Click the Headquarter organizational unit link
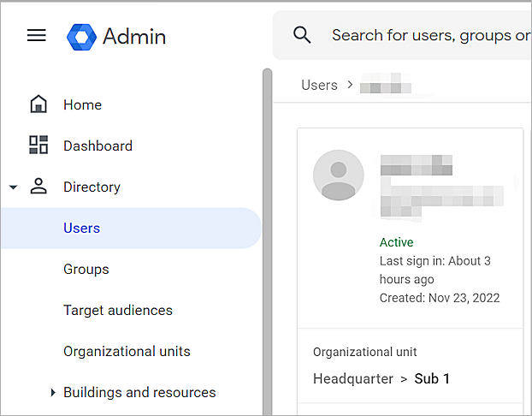 (352, 378)
